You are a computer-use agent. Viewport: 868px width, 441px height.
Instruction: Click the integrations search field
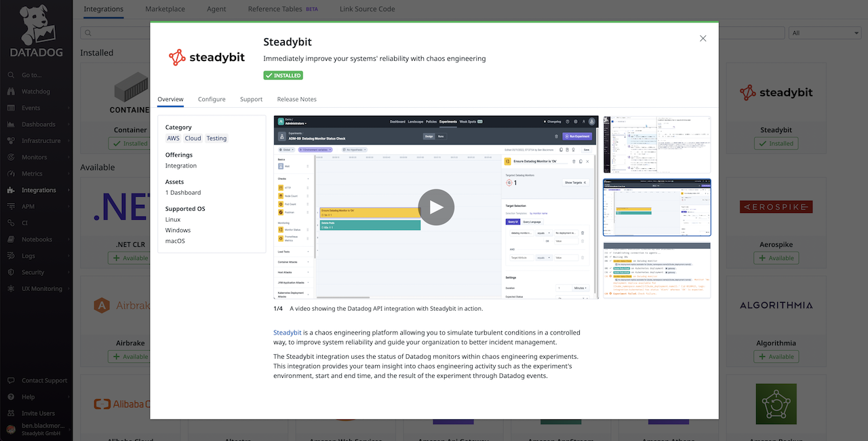point(433,33)
